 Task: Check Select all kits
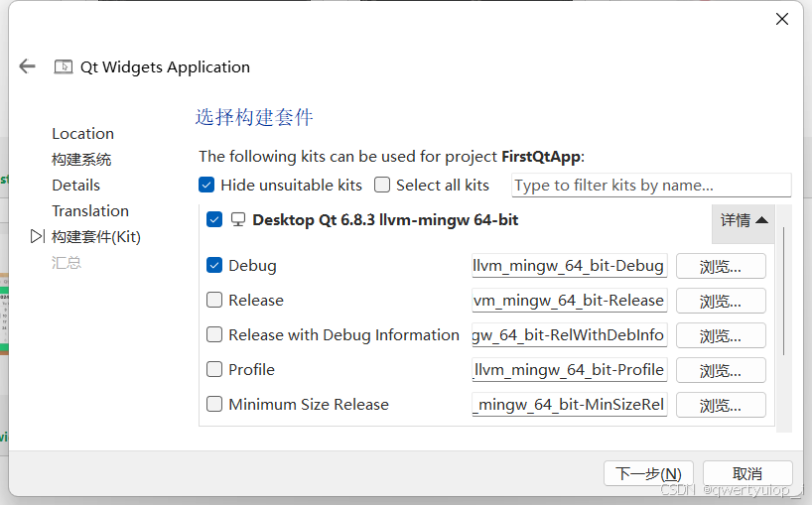pos(382,185)
